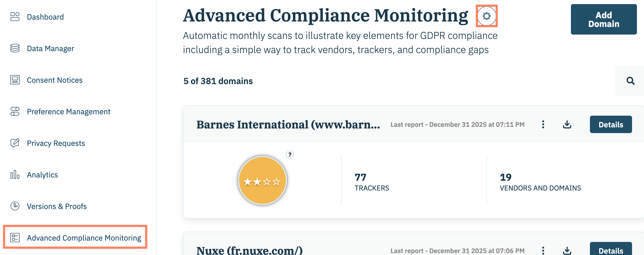Click the search magnifier icon

[630, 81]
